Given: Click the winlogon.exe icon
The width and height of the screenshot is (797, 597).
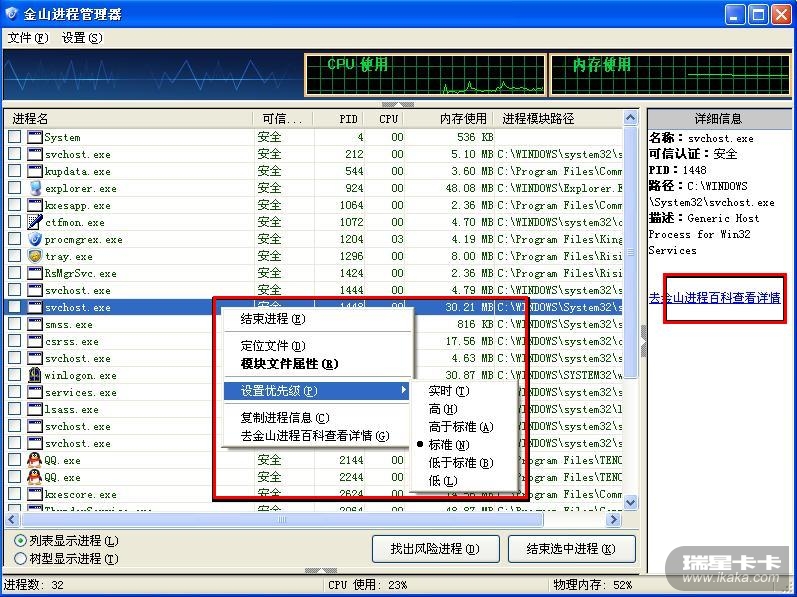Looking at the screenshot, I should point(35,375).
